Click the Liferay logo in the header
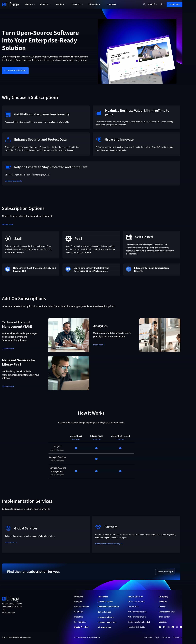 pyautogui.click(x=11, y=4)
